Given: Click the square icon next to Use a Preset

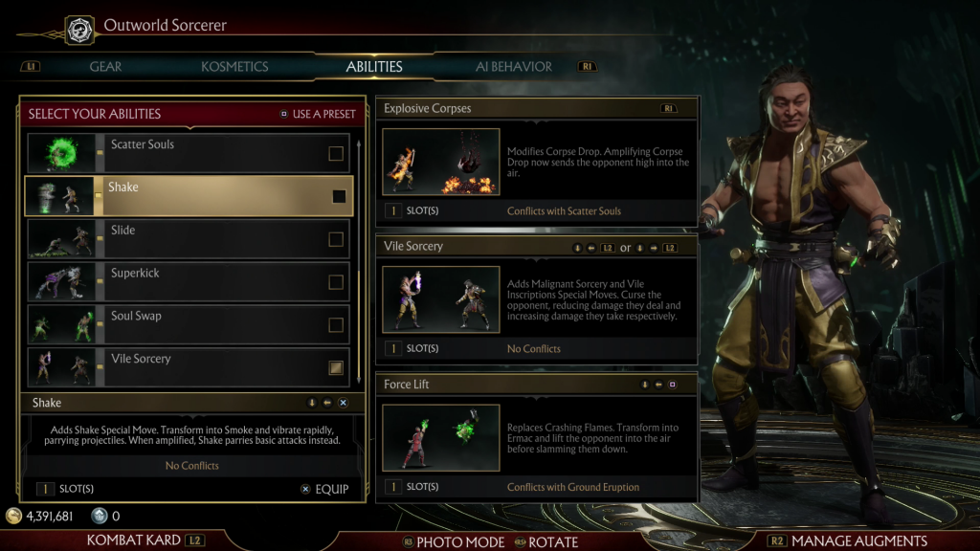Looking at the screenshot, I should [283, 114].
